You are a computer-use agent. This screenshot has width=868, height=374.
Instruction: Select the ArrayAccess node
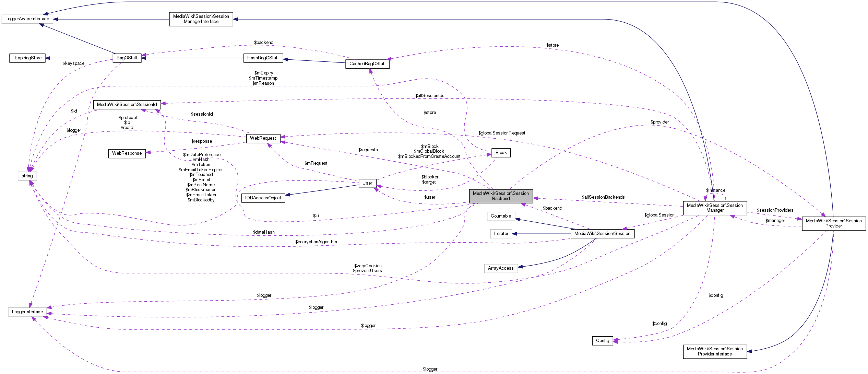click(x=501, y=268)
